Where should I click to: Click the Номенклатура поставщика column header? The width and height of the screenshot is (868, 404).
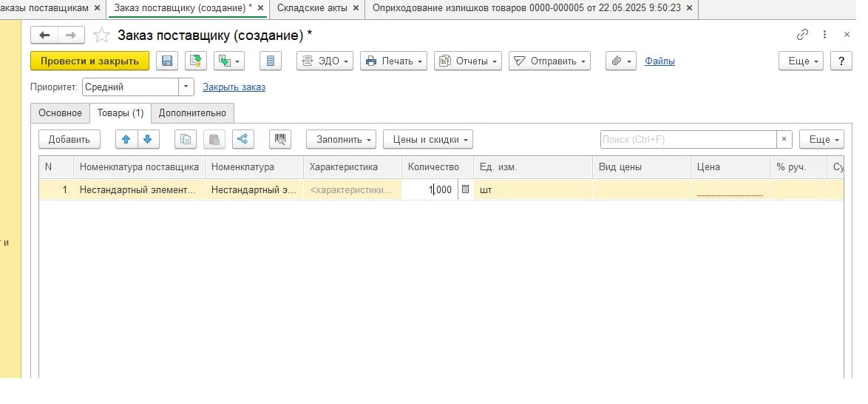(139, 166)
